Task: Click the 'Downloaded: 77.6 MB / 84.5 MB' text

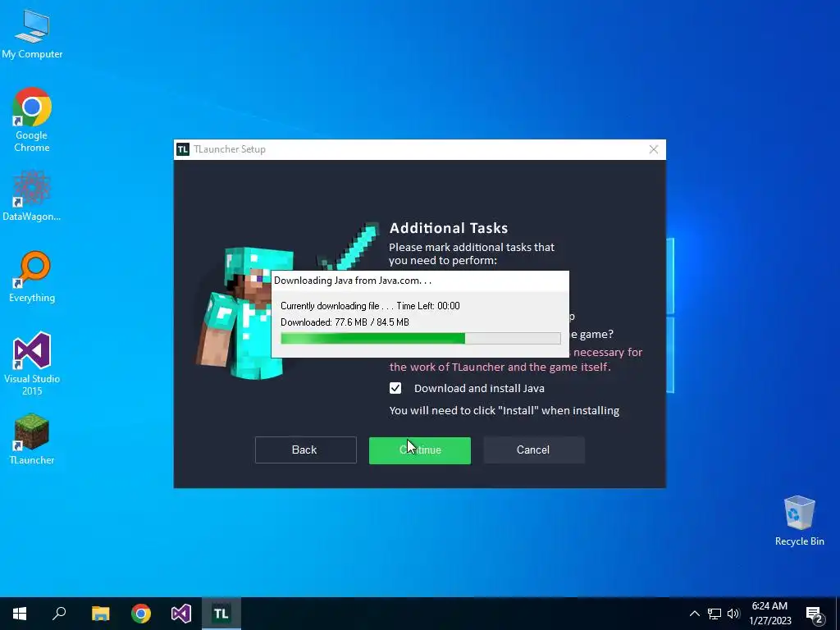Action: pos(345,322)
